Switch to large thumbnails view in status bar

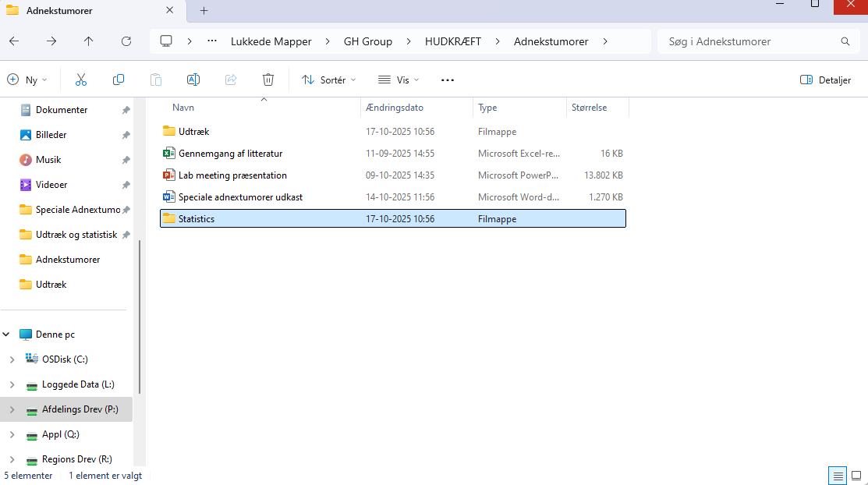(856, 476)
